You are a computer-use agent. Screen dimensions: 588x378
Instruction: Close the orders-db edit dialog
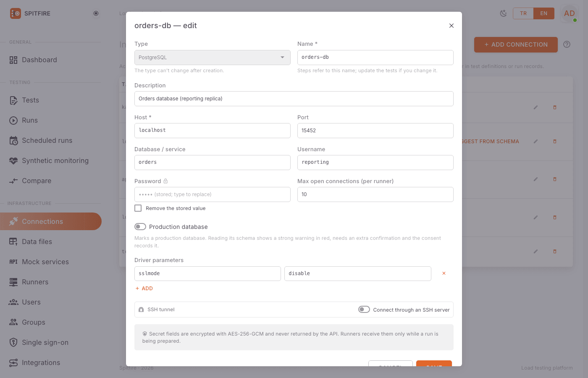coord(451,26)
